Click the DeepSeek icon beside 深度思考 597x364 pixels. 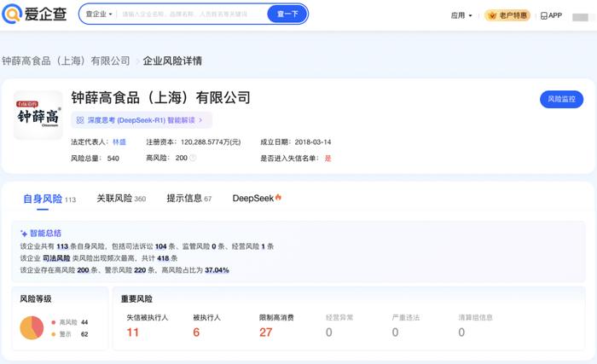tap(80, 120)
